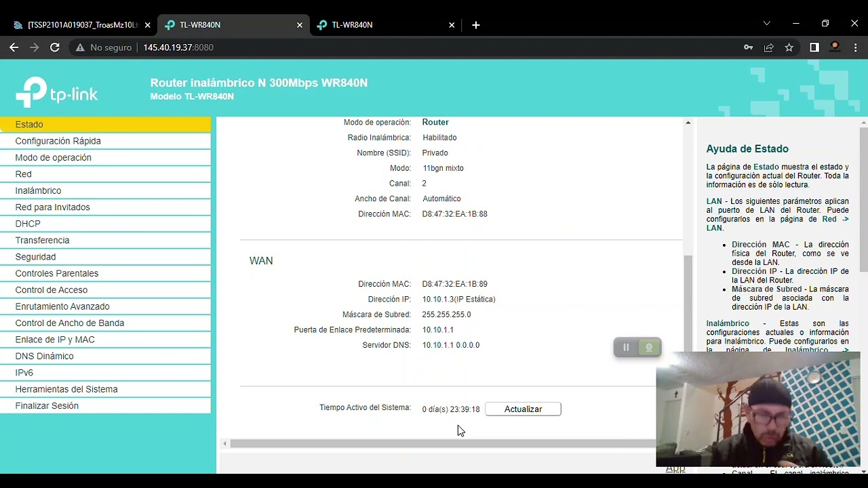Open Control de Ancho de Banda
Viewport: 868px width, 488px height.
click(x=105, y=323)
